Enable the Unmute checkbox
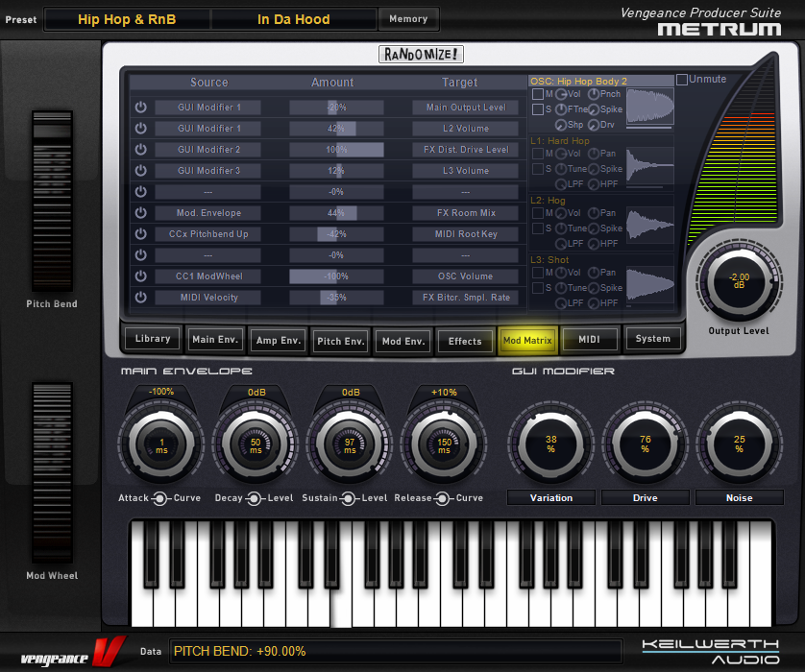The height and width of the screenshot is (672, 805). (x=682, y=80)
